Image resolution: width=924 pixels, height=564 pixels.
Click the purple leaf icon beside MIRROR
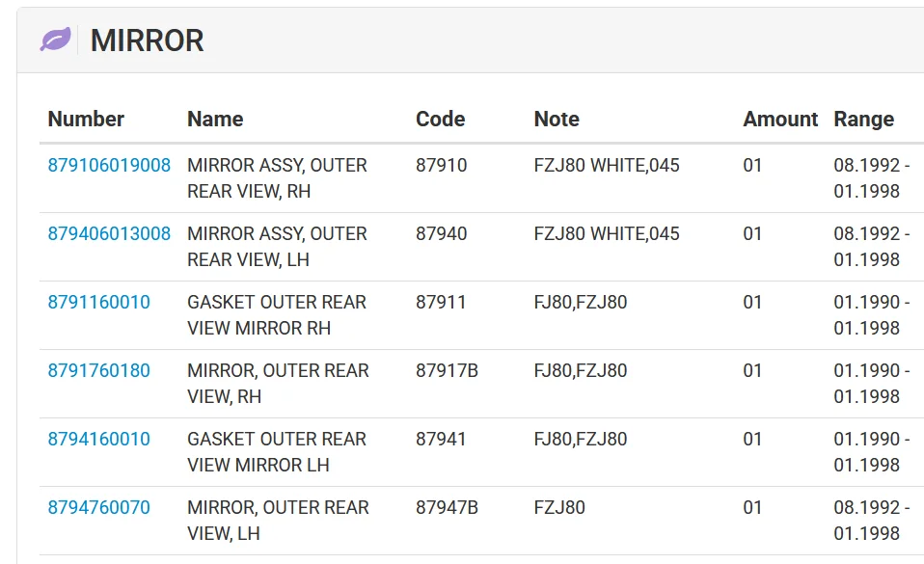[55, 40]
